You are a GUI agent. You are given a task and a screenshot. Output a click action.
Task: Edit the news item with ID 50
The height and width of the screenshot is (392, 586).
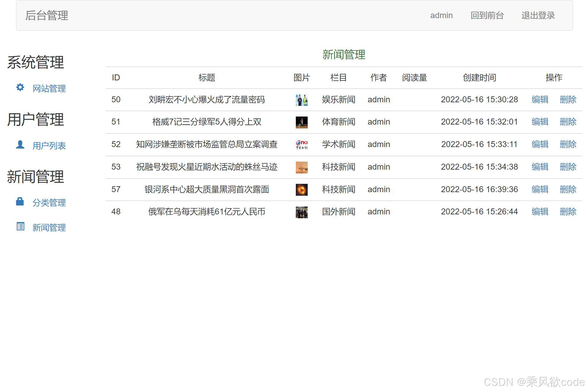click(x=540, y=99)
